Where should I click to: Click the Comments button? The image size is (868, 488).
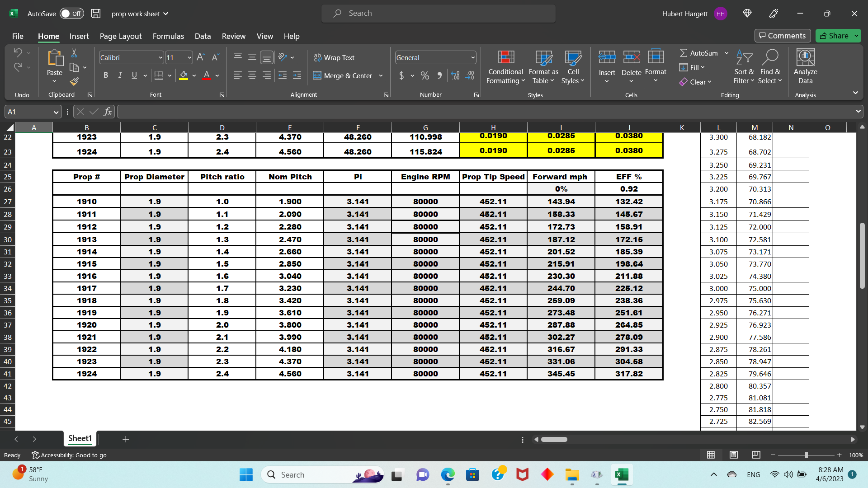tap(782, 36)
